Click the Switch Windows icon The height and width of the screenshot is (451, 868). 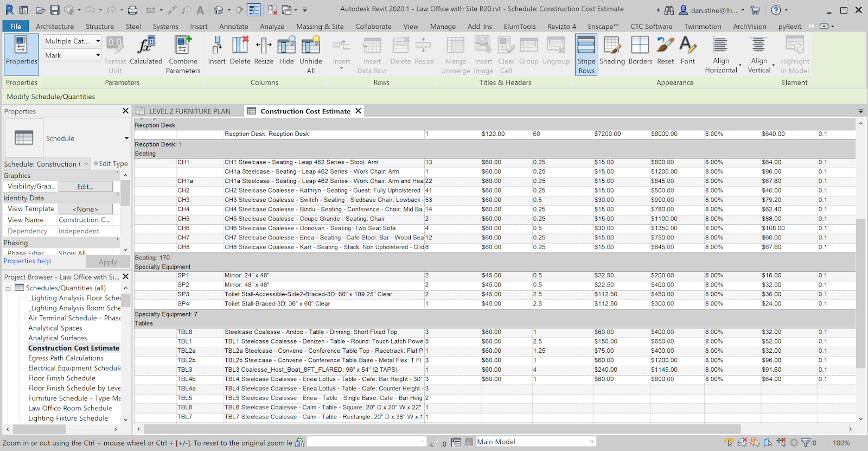[x=286, y=10]
